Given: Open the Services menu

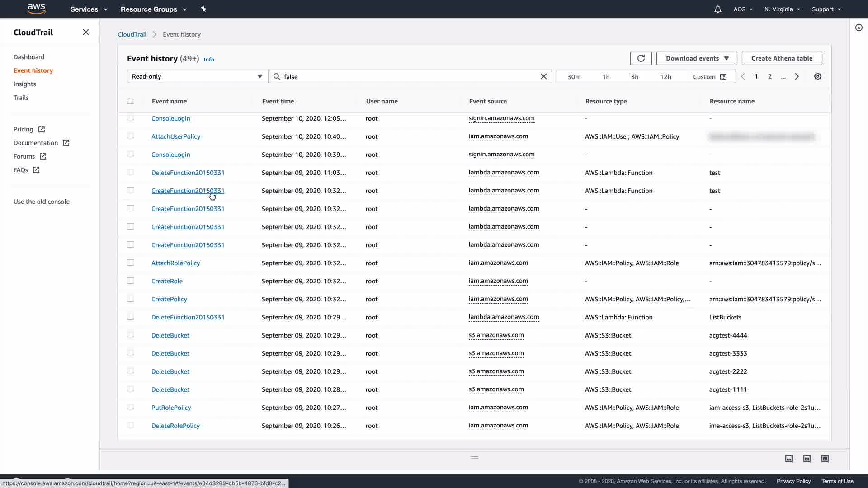Looking at the screenshot, I should click(x=89, y=9).
